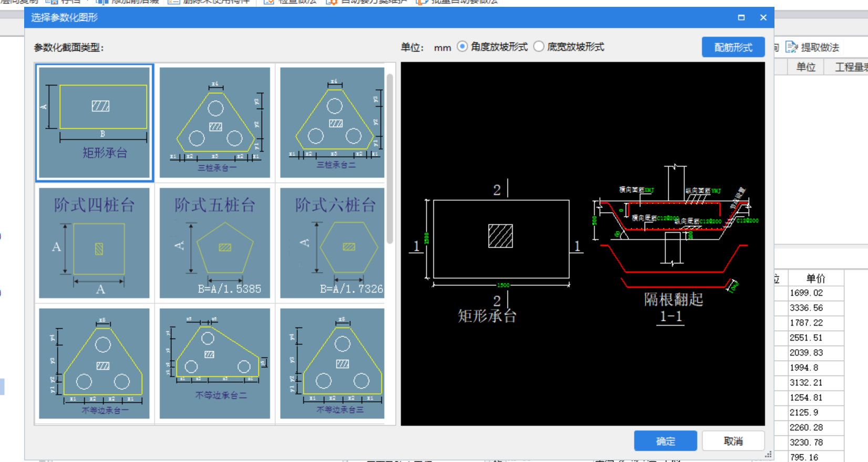Click the dialog resize grip icon
Image resolution: width=868 pixels, height=462 pixels.
coord(769,455)
